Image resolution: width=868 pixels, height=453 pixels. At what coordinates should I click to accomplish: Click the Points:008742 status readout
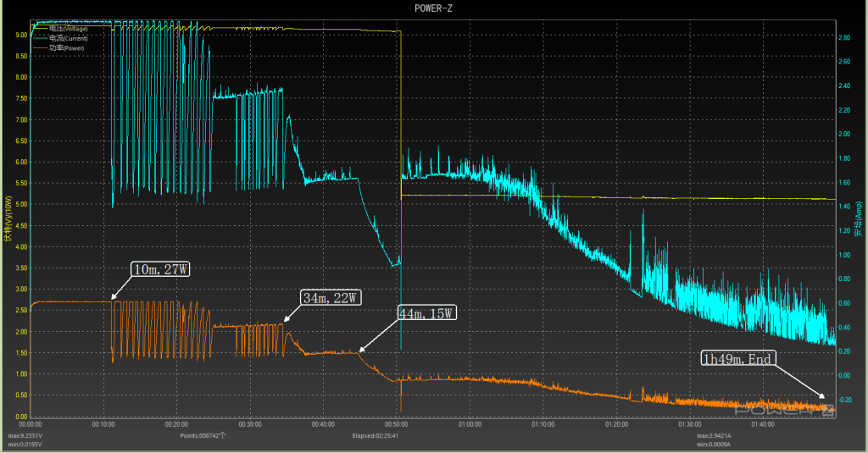[203, 436]
